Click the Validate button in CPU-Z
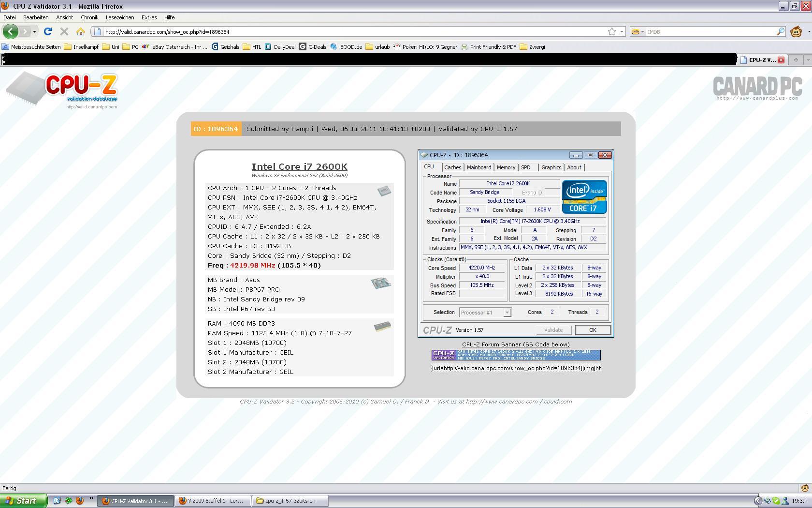 tap(553, 330)
